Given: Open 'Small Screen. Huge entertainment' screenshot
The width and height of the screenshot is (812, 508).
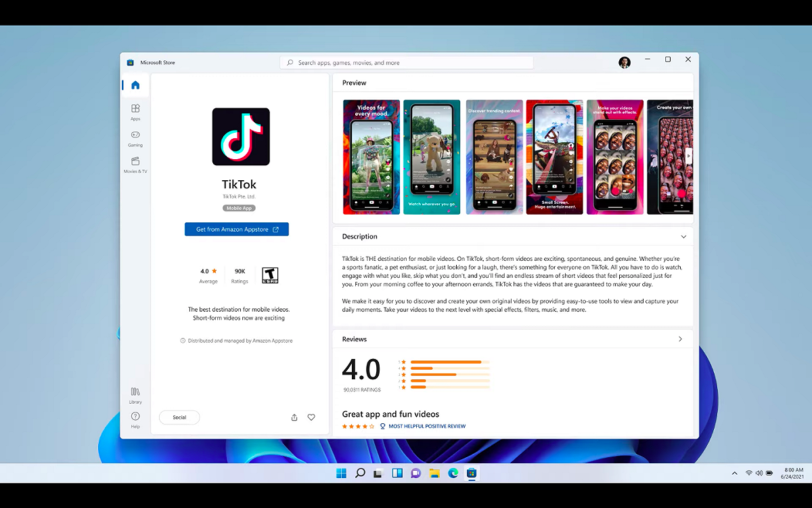Looking at the screenshot, I should point(555,157).
